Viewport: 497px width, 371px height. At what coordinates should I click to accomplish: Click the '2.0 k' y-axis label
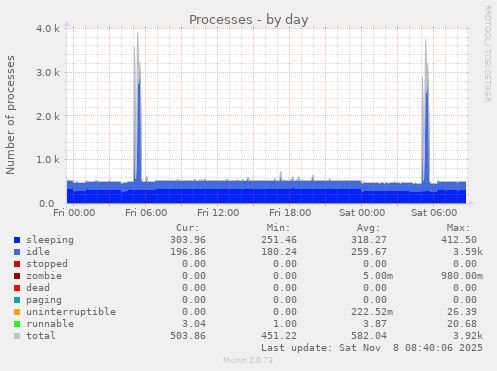pos(48,116)
